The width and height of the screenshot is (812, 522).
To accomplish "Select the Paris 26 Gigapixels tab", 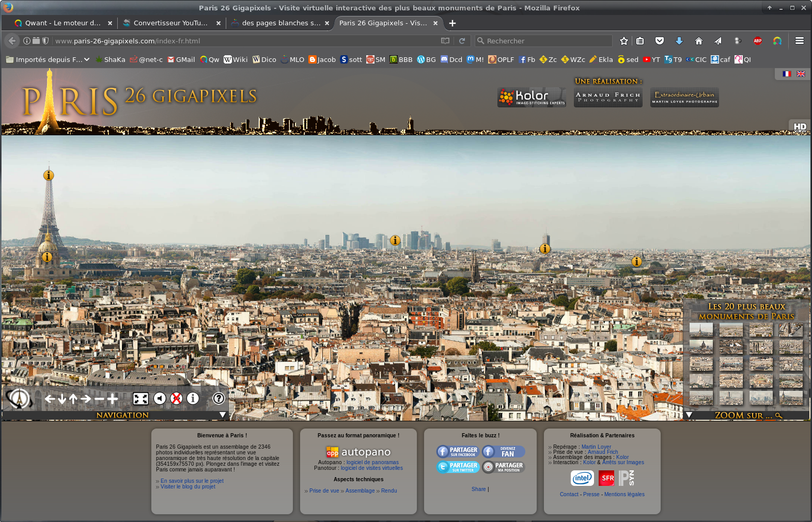I will tap(383, 23).
